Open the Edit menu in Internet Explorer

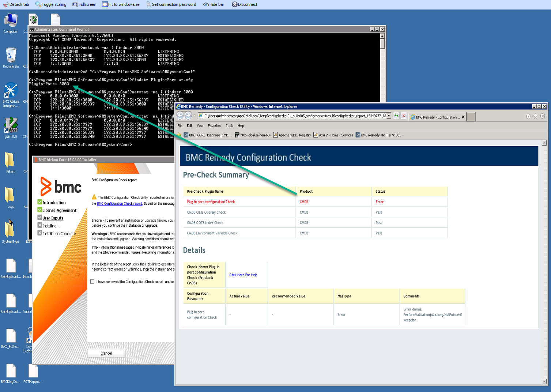pyautogui.click(x=189, y=126)
